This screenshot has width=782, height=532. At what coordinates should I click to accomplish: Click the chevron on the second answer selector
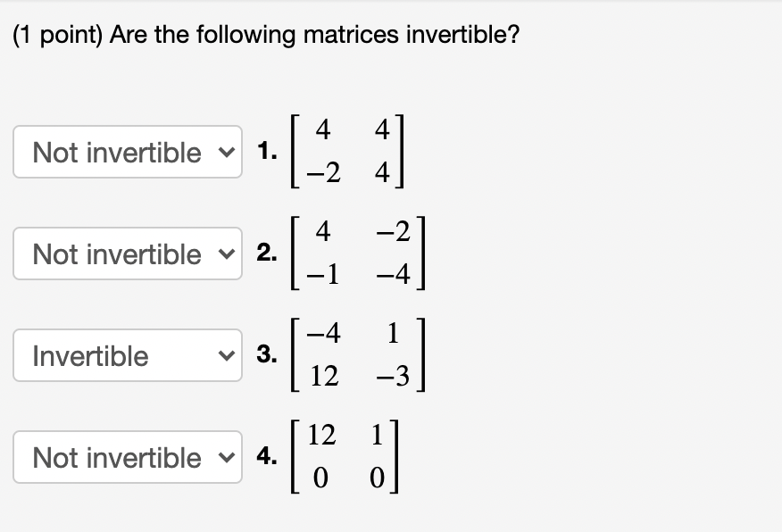click(226, 254)
